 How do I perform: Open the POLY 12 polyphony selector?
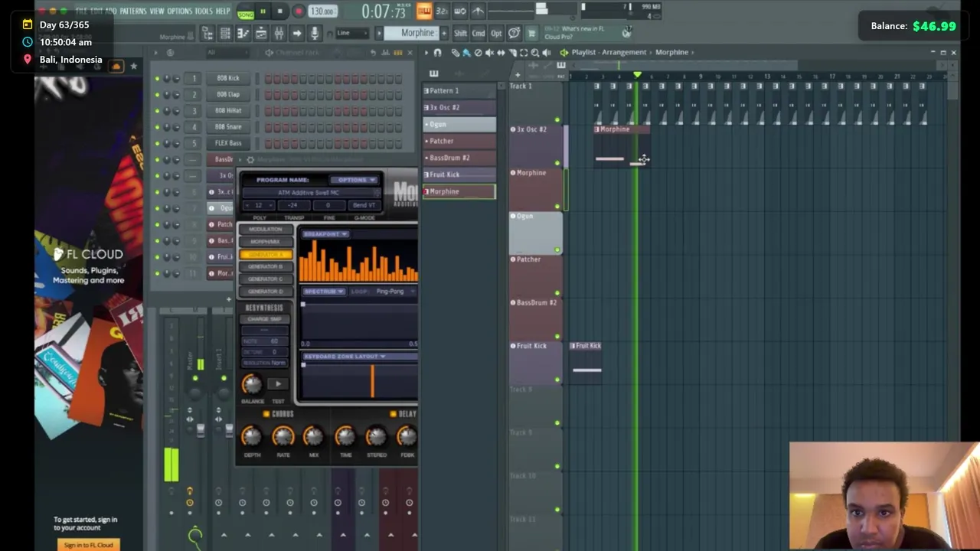tap(259, 206)
